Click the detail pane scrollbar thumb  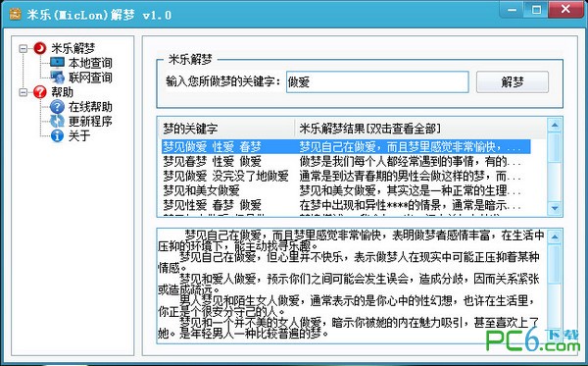[555, 264]
